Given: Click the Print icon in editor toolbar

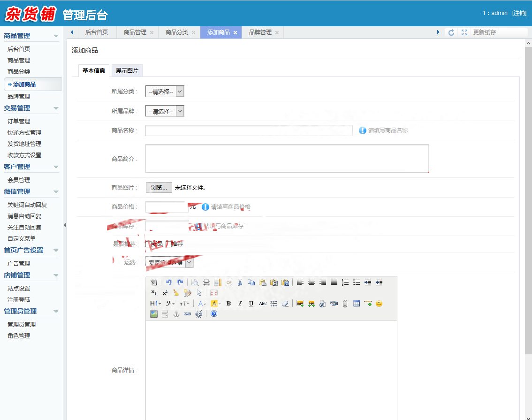Looking at the screenshot, I should pos(206,283).
